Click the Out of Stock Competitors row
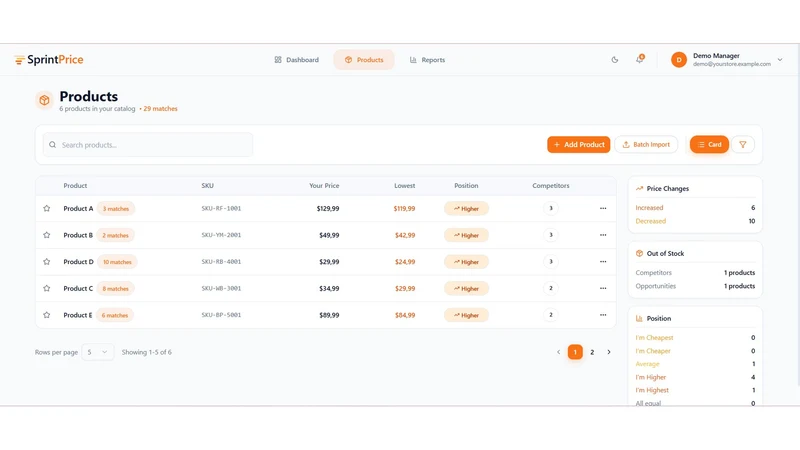 (695, 272)
